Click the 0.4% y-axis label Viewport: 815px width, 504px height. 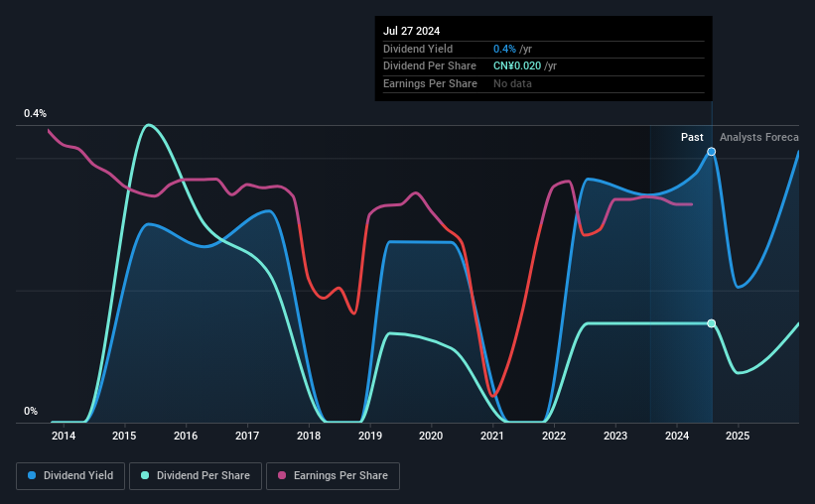point(36,113)
